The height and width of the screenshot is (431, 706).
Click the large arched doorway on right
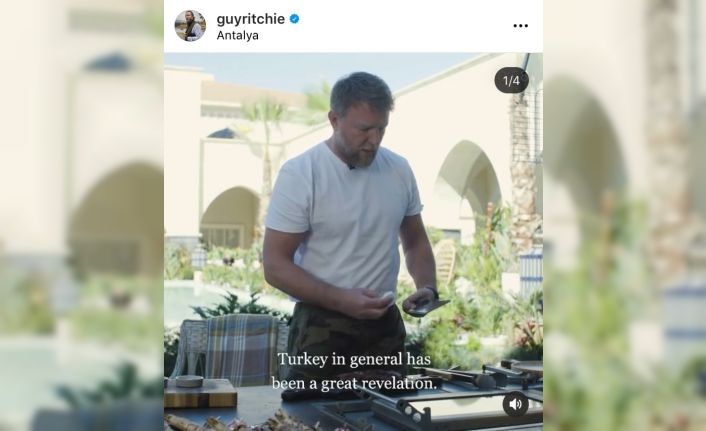[468, 189]
